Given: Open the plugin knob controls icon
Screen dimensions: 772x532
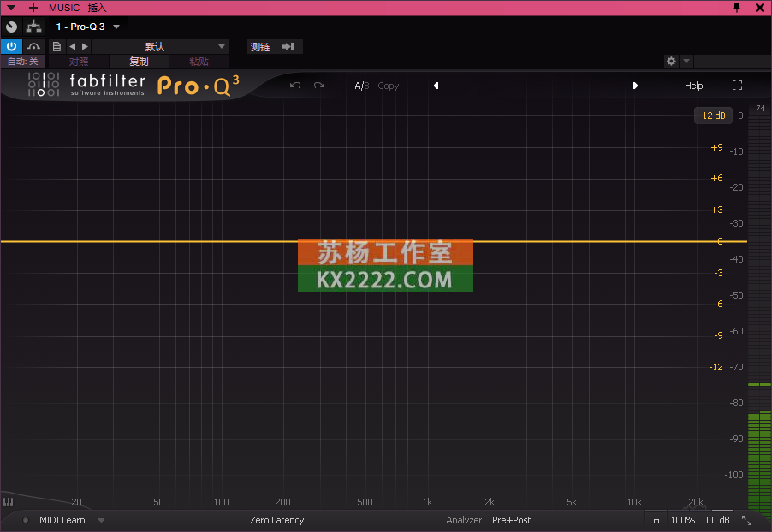Looking at the screenshot, I should (x=11, y=27).
